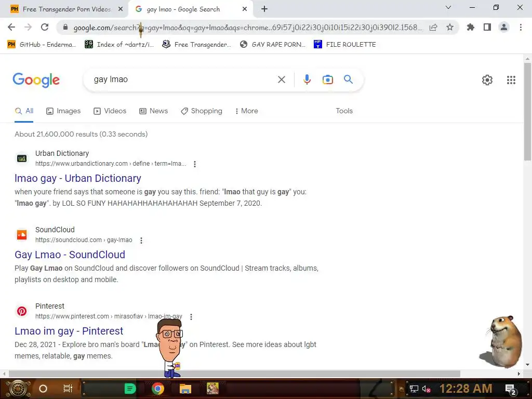Open the search Tools options

344,111
